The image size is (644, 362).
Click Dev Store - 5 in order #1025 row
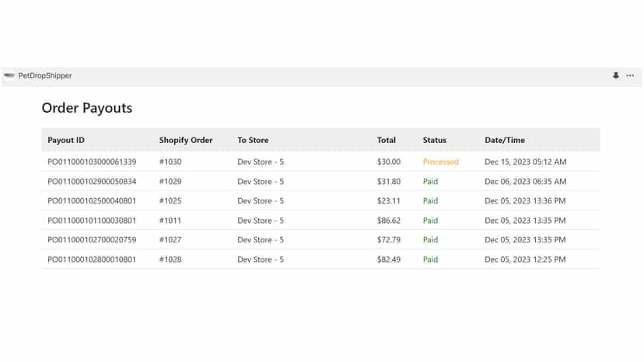261,200
